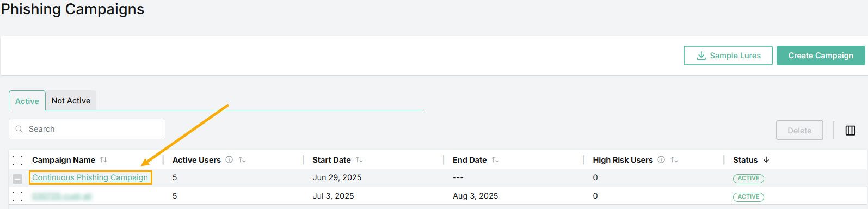Sort by End Date arrows icon
This screenshot has height=209, width=868.
pyautogui.click(x=495, y=160)
